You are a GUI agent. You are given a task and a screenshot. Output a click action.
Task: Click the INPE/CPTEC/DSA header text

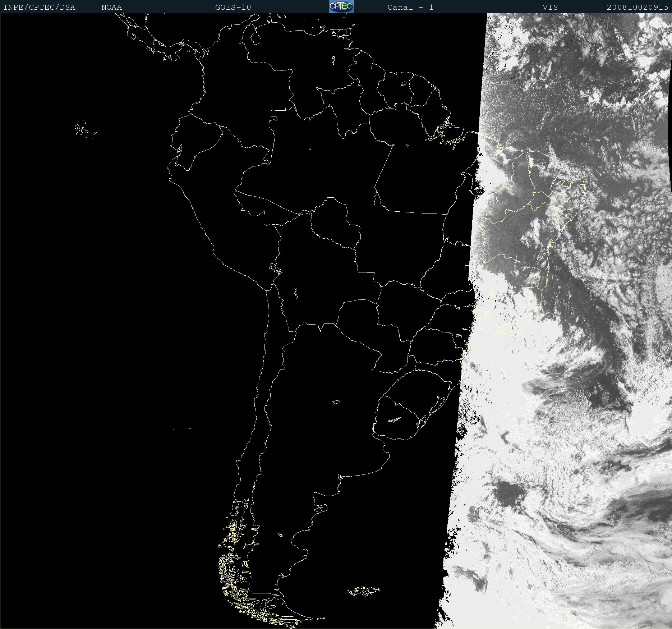coord(39,7)
